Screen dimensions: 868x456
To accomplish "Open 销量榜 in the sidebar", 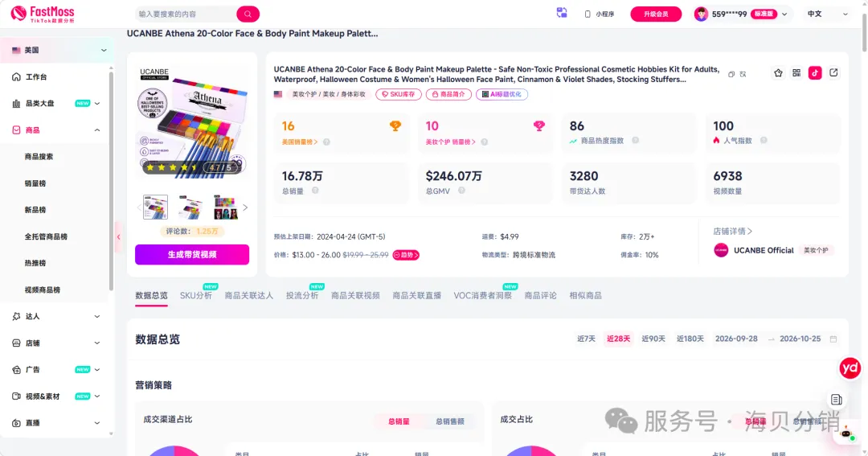I will click(35, 183).
